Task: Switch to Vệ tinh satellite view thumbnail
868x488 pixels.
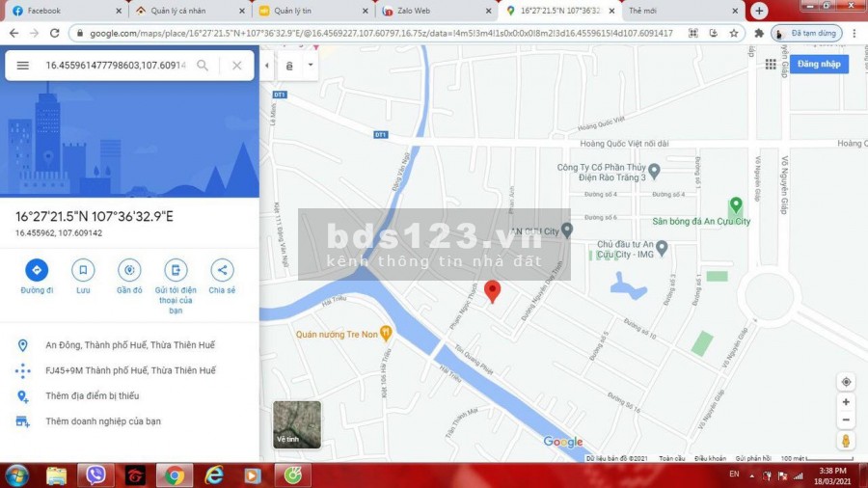Action: pyautogui.click(x=297, y=424)
